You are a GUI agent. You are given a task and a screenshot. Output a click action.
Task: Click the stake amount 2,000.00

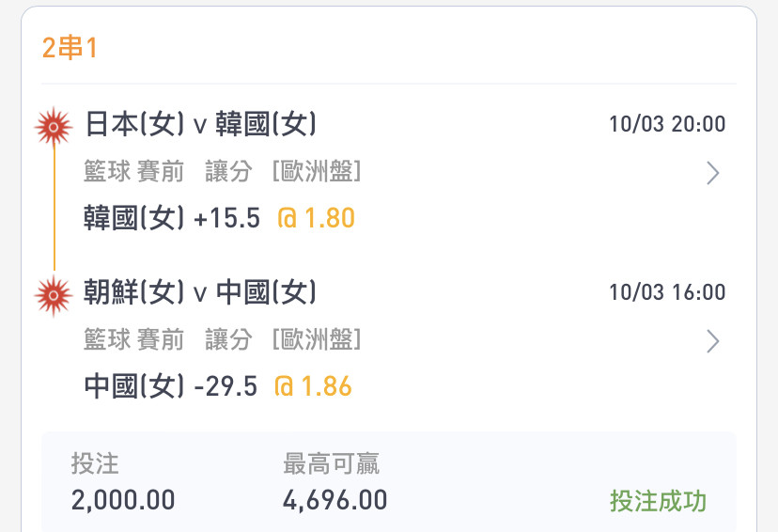pyautogui.click(x=123, y=500)
